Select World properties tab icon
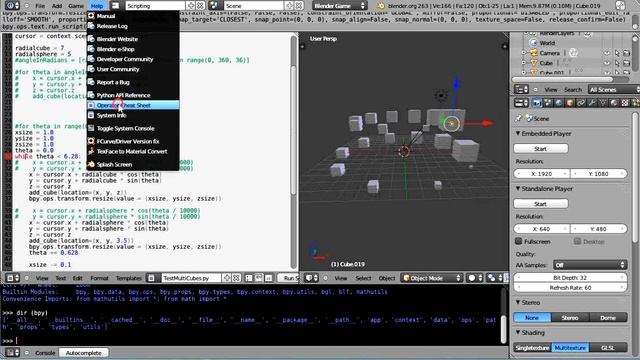640x360 pixels. click(559, 103)
